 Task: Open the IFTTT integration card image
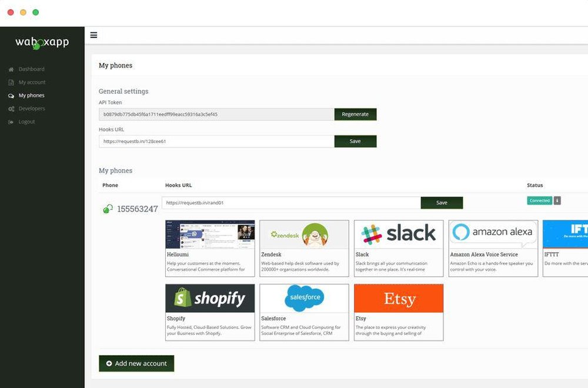pyautogui.click(x=566, y=235)
